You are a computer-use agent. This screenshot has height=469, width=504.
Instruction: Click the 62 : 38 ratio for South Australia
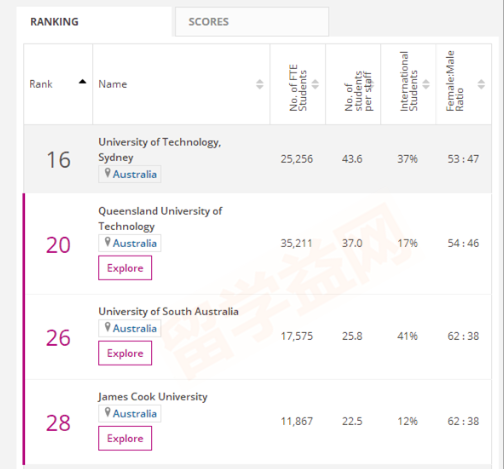point(463,336)
